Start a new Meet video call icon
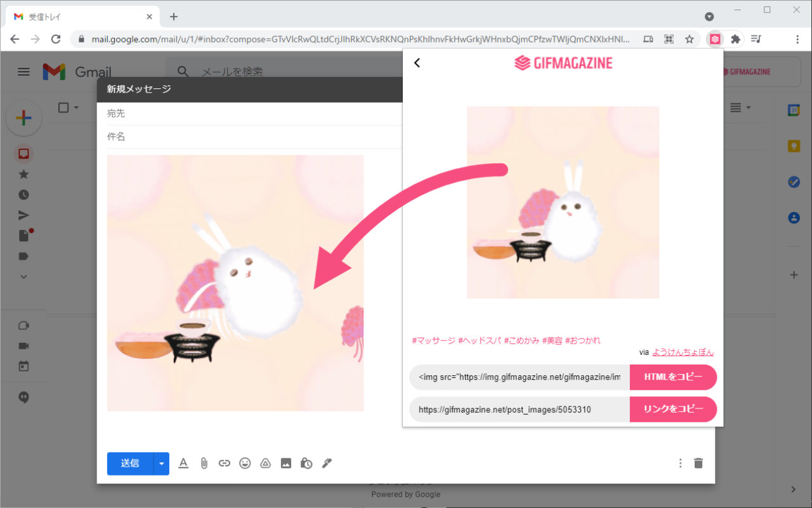 click(23, 325)
